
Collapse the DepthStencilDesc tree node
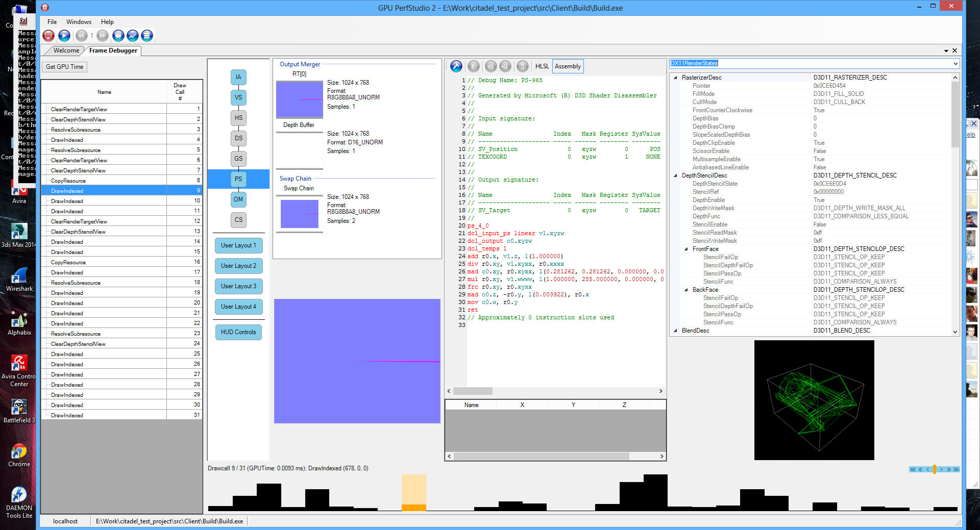[x=676, y=175]
